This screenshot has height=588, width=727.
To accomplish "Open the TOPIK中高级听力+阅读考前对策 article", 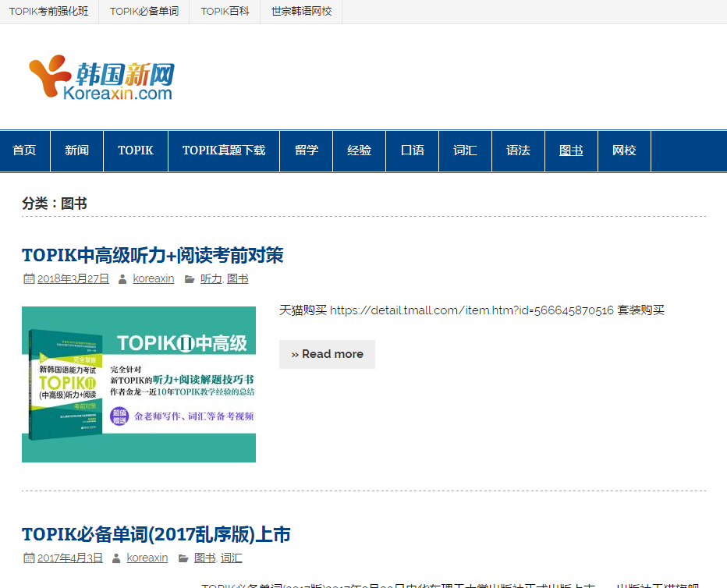I will 153,254.
